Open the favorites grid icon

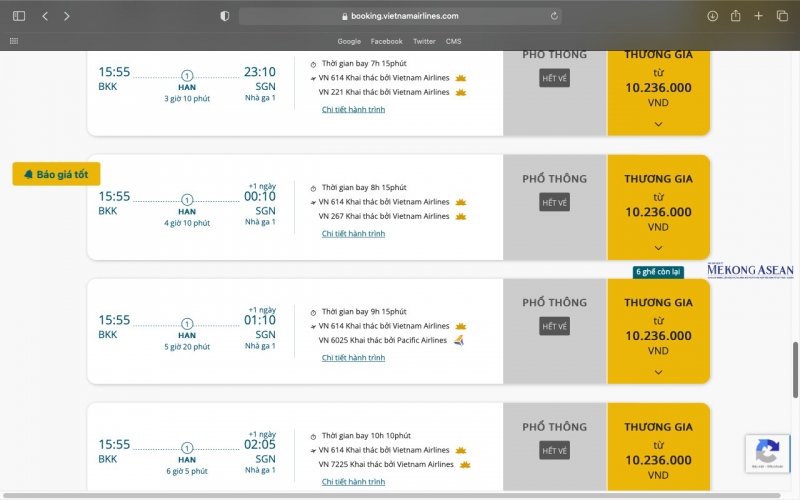[x=14, y=41]
